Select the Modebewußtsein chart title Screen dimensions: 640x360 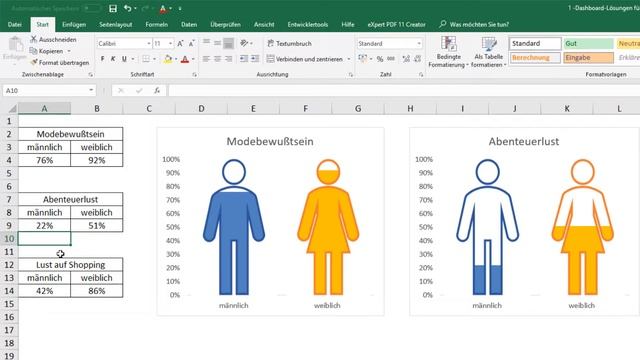tap(270, 142)
